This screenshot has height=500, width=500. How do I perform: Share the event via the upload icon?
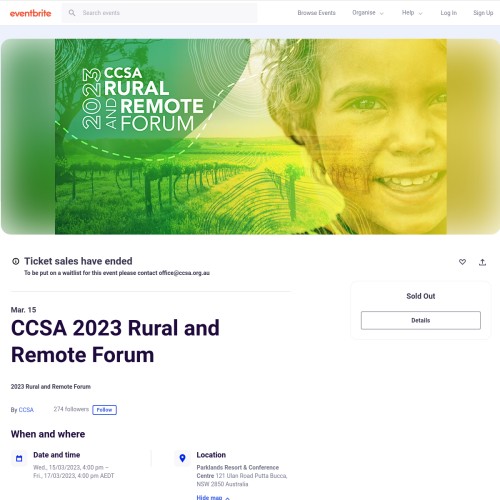tap(482, 262)
